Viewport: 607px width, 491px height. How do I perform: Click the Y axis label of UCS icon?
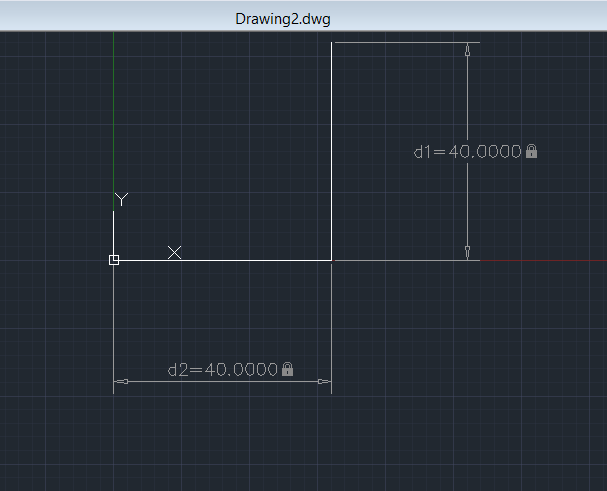pyautogui.click(x=122, y=199)
